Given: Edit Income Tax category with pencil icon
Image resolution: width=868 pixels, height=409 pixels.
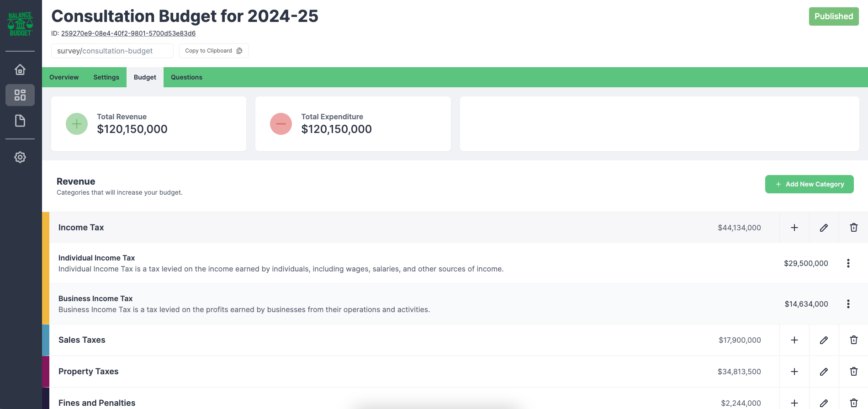Looking at the screenshot, I should (x=824, y=228).
